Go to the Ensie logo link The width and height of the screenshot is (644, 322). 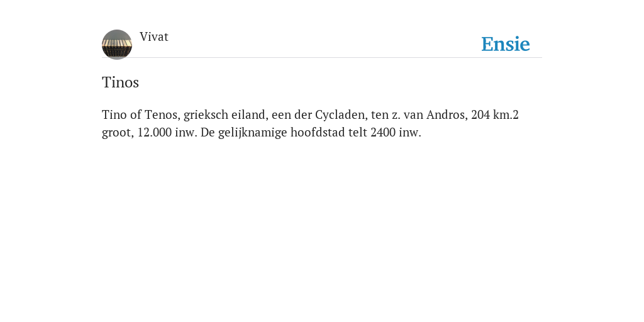click(506, 44)
